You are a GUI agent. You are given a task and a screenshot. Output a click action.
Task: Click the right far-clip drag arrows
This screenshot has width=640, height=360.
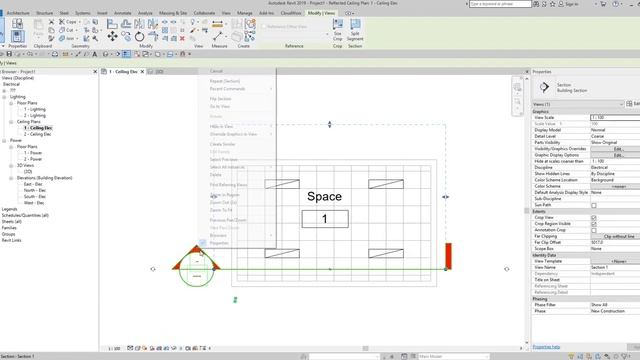[x=445, y=197]
